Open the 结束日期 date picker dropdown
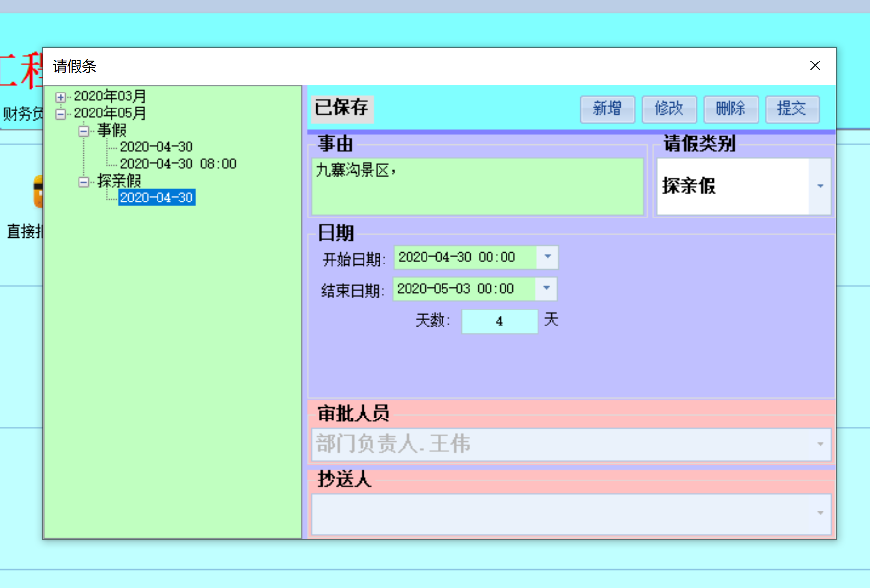Screen dimensions: 870x588 pos(546,289)
